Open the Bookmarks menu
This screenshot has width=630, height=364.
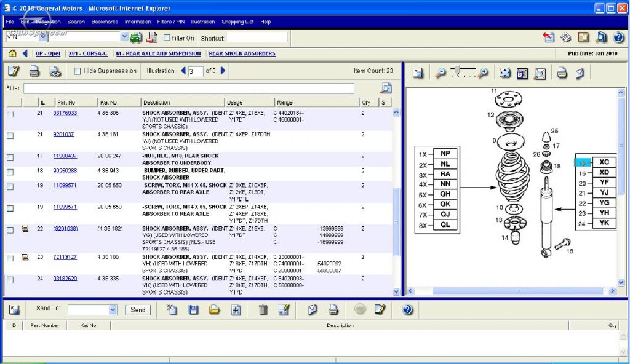click(x=105, y=22)
